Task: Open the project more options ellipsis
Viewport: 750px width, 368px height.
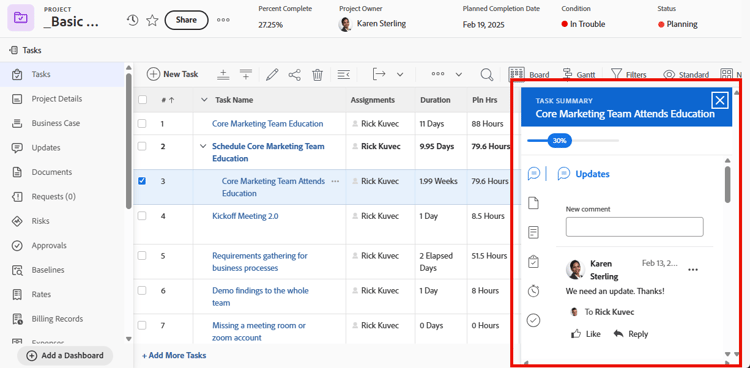Action: [223, 20]
